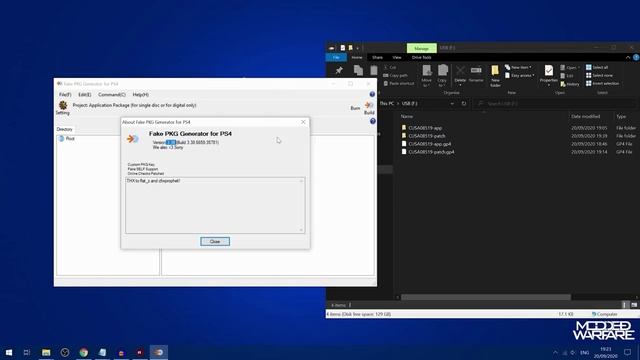Screen dimensions: 640x360
Task: Click the upper blue help icon in Fake PKG Generator
Action: [372, 94]
